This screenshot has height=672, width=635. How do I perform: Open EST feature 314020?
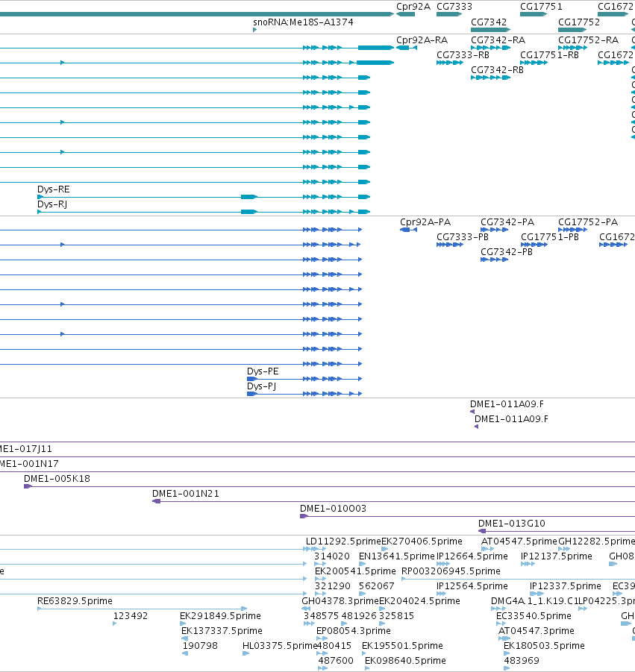320,564
